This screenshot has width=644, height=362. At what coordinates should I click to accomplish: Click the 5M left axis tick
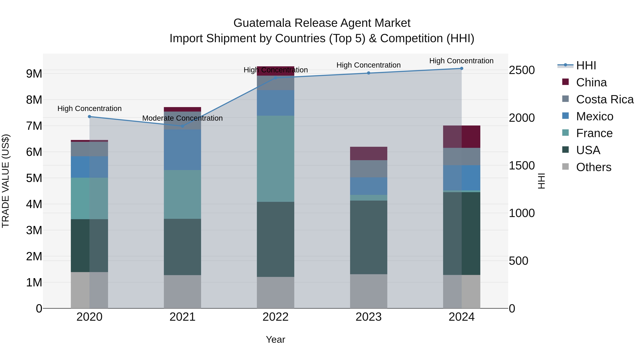[x=34, y=178]
